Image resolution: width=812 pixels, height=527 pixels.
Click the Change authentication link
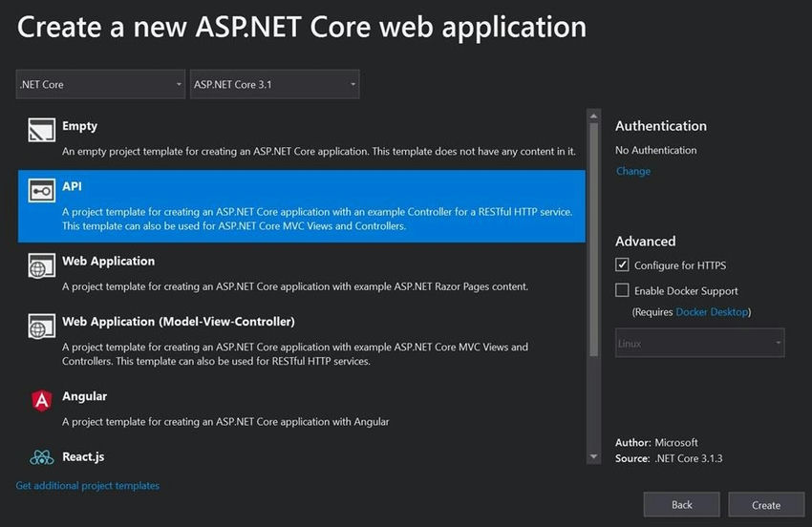[632, 171]
